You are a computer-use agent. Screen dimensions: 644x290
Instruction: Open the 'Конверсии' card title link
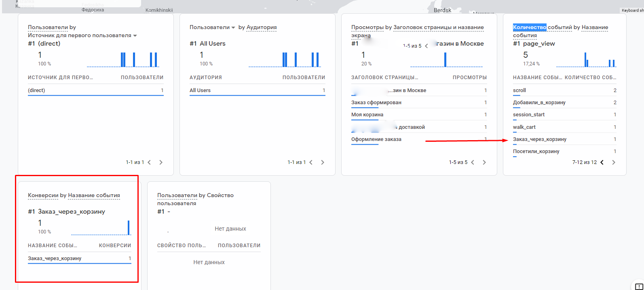(x=43, y=195)
